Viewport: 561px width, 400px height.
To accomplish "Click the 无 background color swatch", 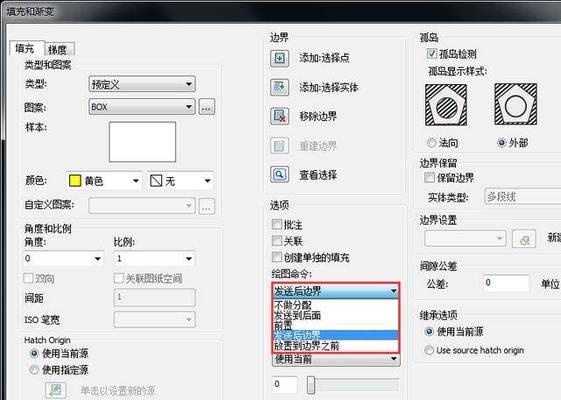I will click(156, 181).
